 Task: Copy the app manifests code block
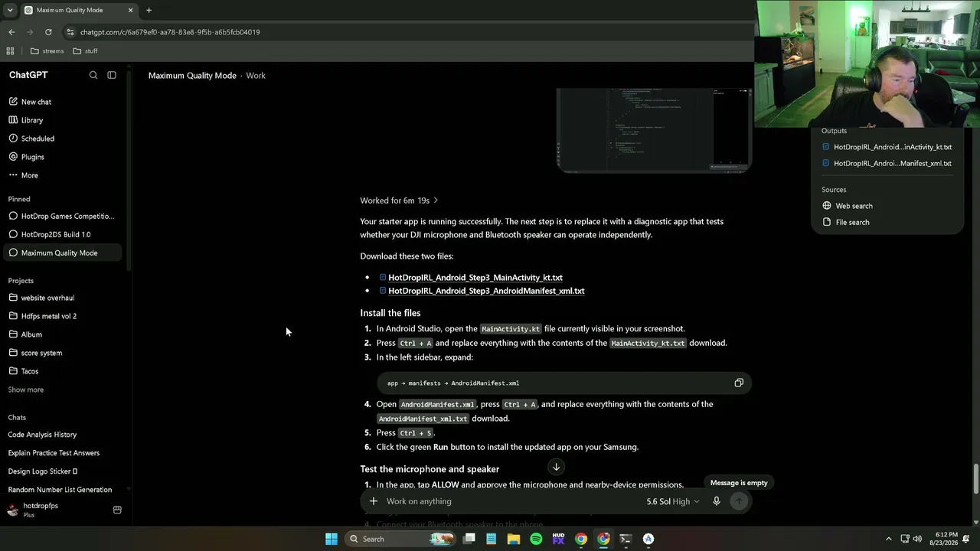(x=739, y=383)
